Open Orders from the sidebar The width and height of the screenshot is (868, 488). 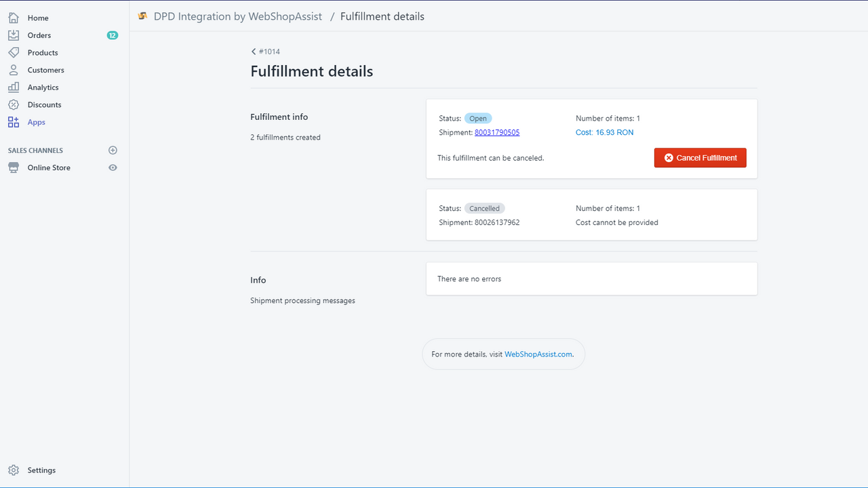coord(39,35)
